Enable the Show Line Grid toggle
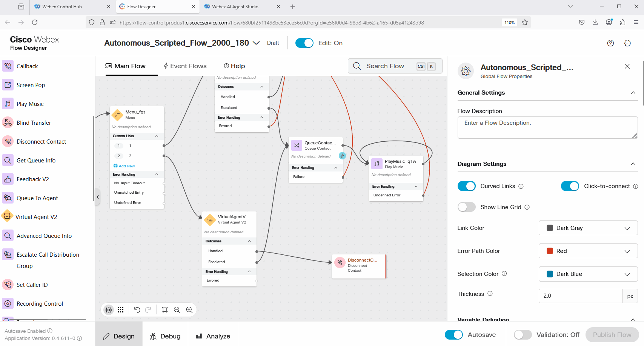The width and height of the screenshot is (644, 346). (466, 207)
